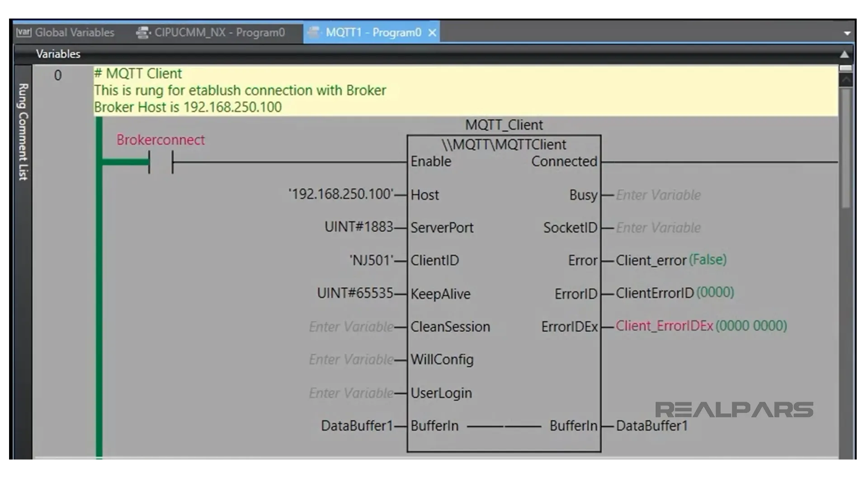Close the MQTT1 - Program0 tab
The height and width of the screenshot is (488, 868).
pos(432,32)
